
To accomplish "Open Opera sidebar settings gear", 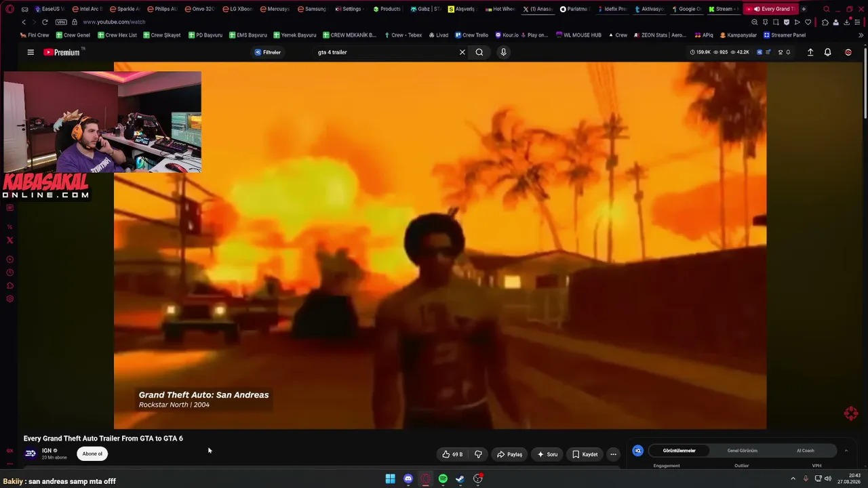I will (9, 299).
